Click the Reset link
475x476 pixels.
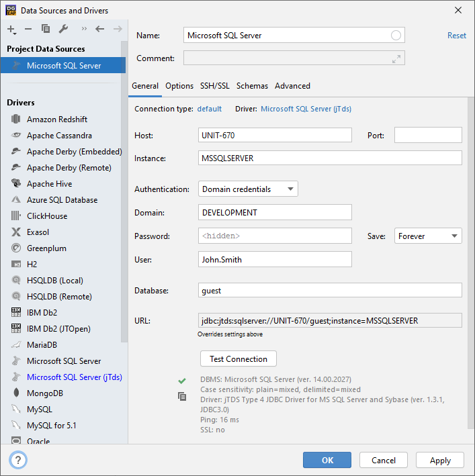456,35
